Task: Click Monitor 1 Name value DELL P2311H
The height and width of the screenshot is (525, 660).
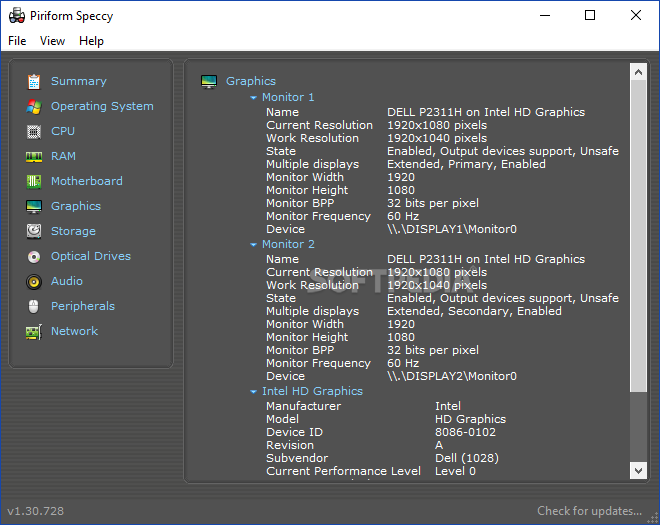Action: (x=486, y=112)
